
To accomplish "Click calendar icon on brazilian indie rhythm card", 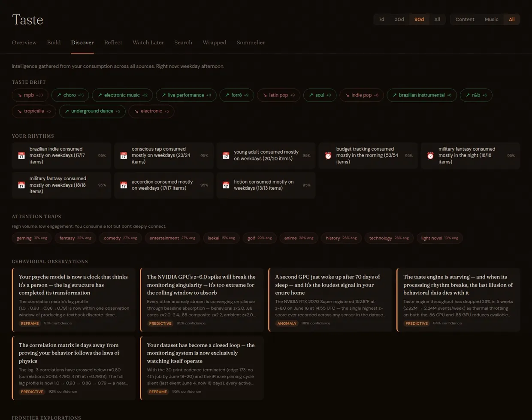I will (21, 156).
